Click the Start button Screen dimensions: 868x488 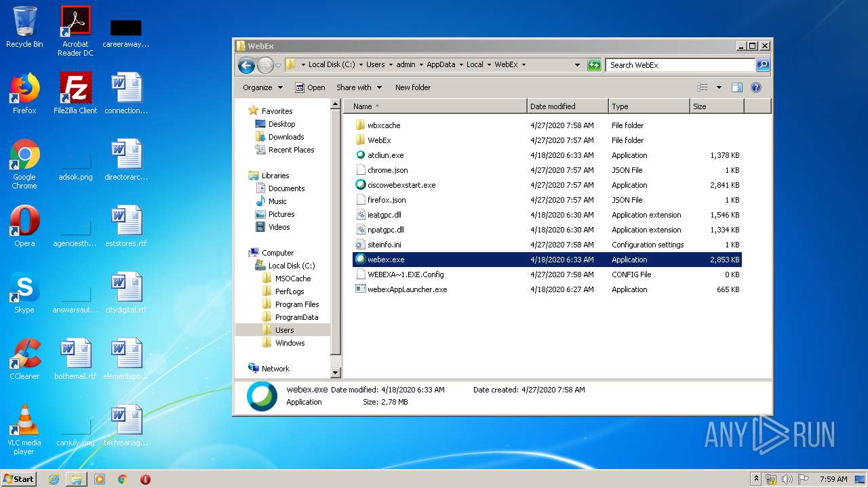(x=19, y=479)
